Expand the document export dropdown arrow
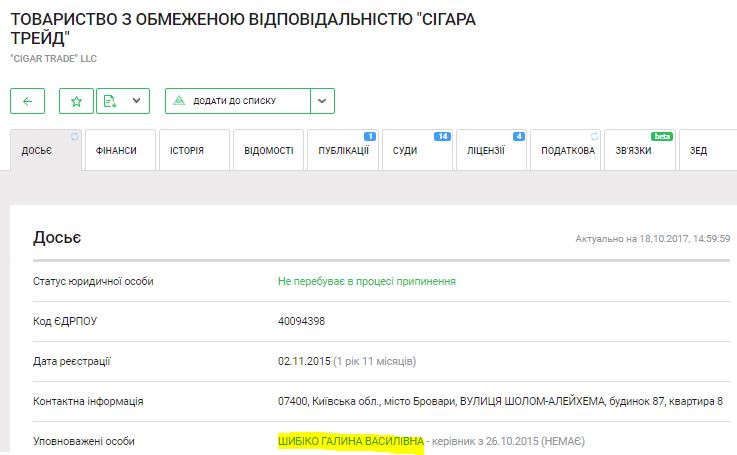 (x=136, y=101)
